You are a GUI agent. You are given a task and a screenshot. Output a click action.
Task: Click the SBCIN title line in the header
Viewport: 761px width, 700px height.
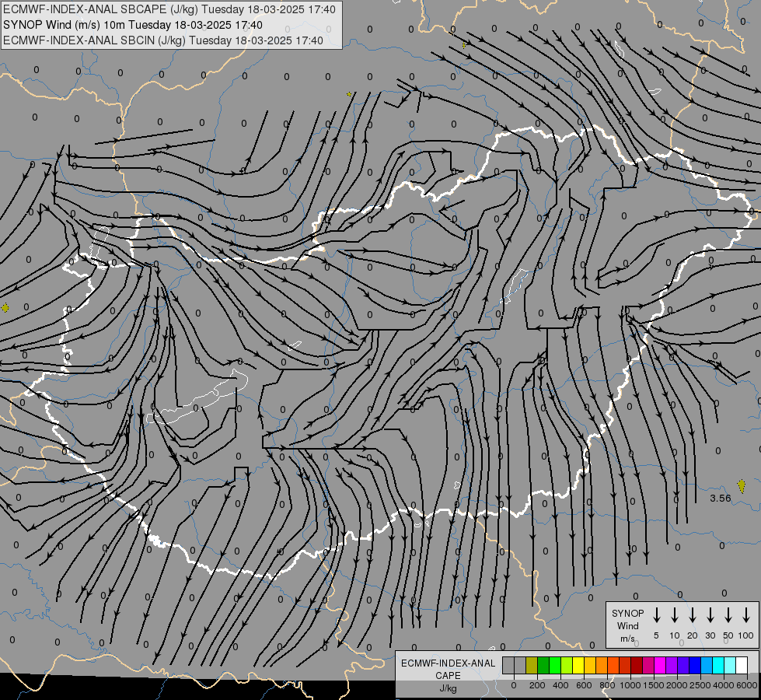[163, 40]
